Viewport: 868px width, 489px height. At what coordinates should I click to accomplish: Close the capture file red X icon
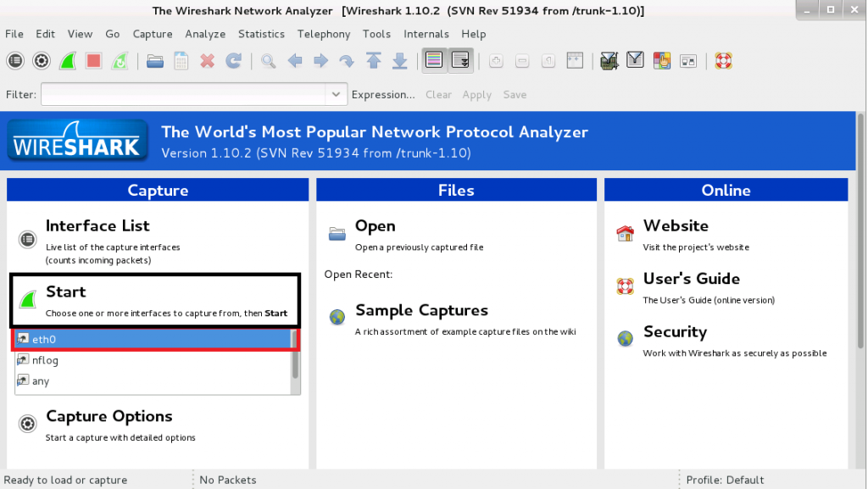(208, 61)
